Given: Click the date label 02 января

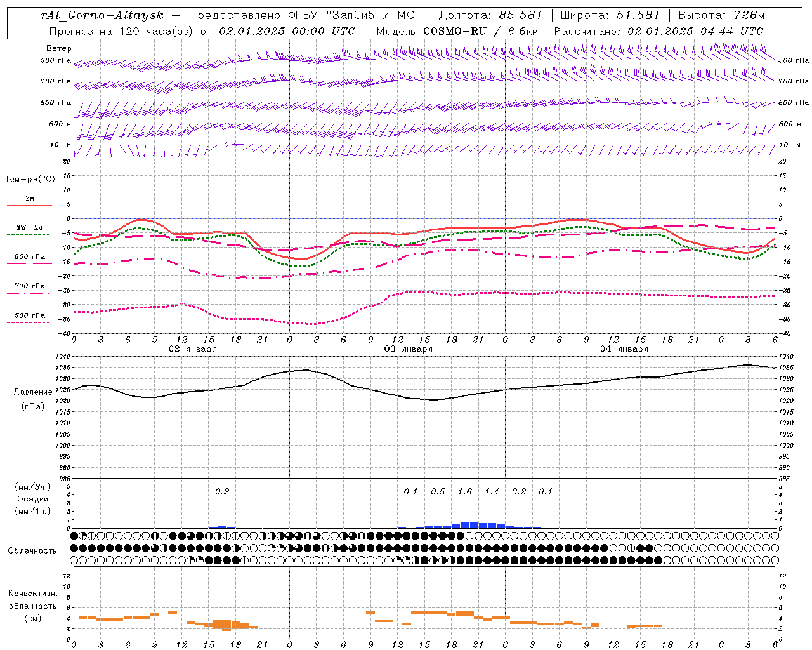Looking at the screenshot, I should (x=193, y=348).
